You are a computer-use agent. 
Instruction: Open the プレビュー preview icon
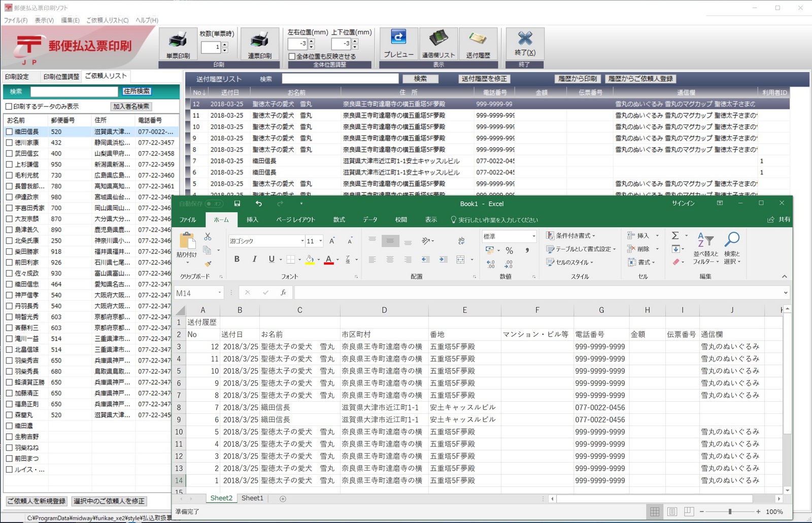398,38
